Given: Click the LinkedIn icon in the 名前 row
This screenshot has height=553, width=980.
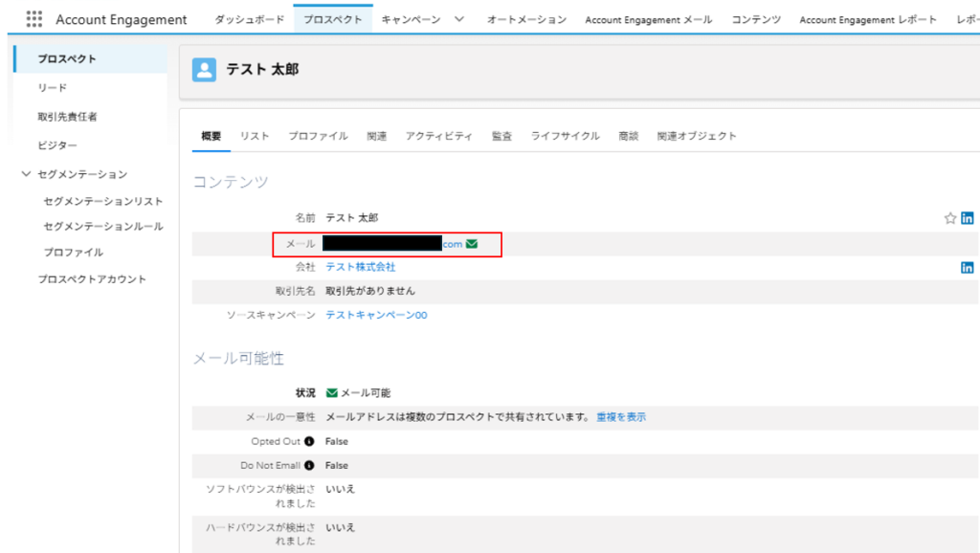Looking at the screenshot, I should coord(967,218).
